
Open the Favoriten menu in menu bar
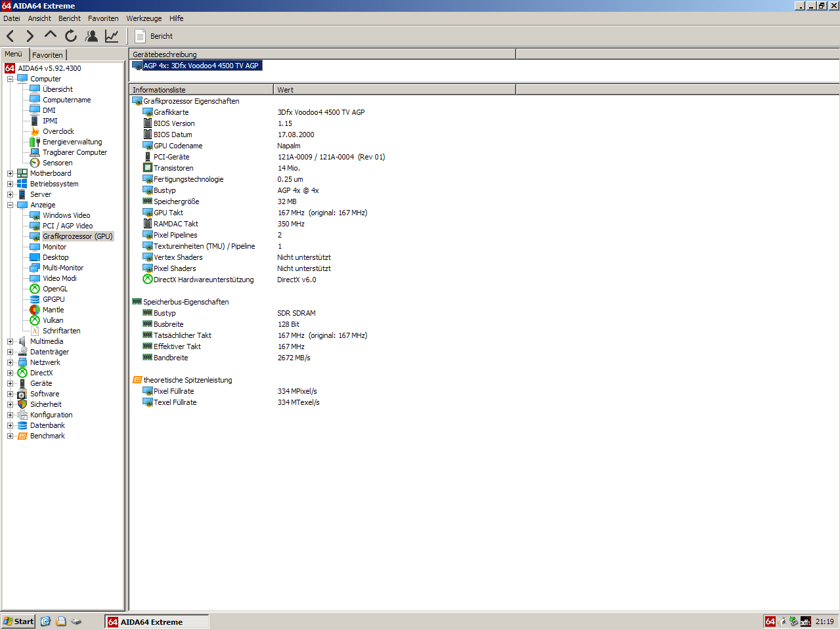click(x=103, y=18)
